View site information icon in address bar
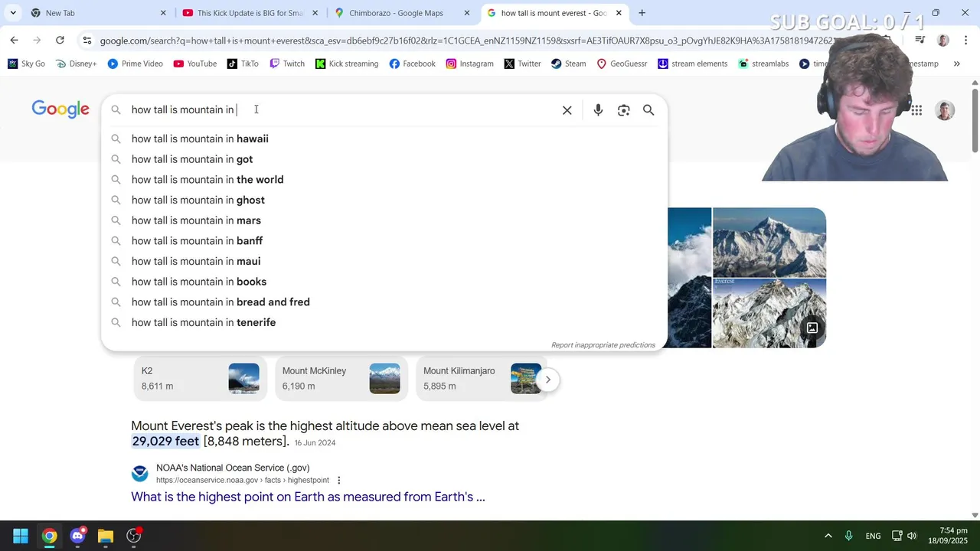 87,41
